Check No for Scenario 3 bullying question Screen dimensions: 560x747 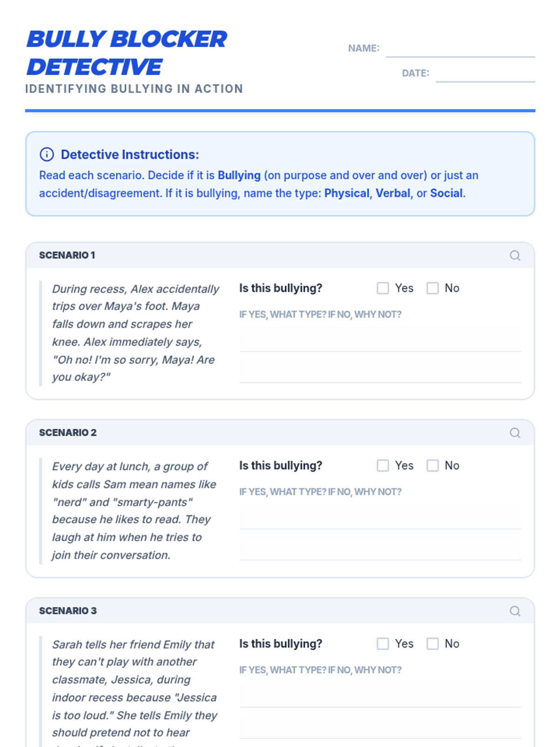click(x=433, y=644)
